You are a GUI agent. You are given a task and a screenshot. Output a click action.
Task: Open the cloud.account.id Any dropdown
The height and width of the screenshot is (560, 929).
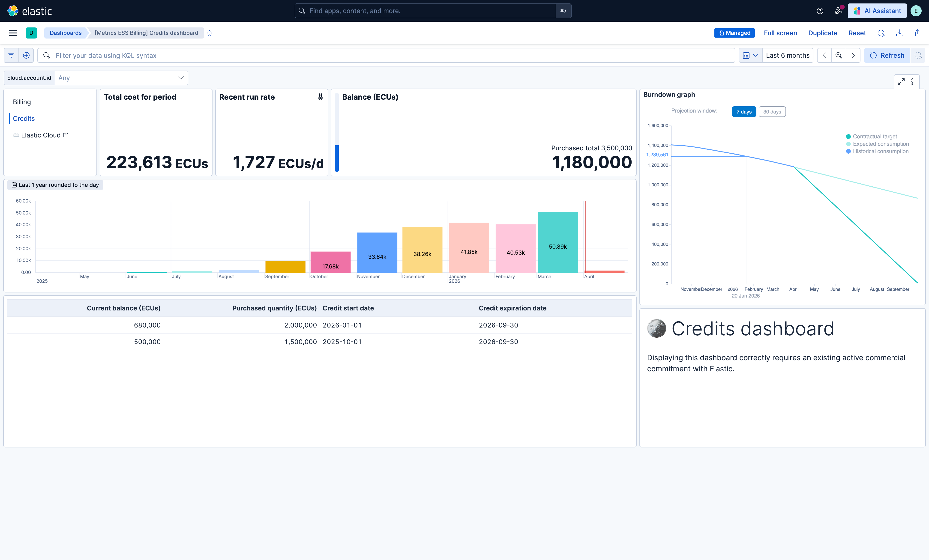(x=121, y=78)
